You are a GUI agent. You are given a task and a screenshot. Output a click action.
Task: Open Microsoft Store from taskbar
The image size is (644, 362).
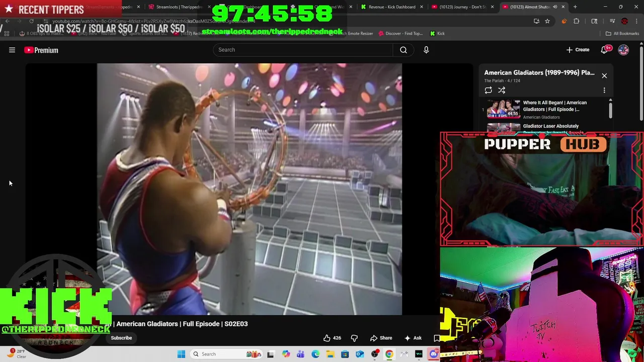[x=345, y=354]
